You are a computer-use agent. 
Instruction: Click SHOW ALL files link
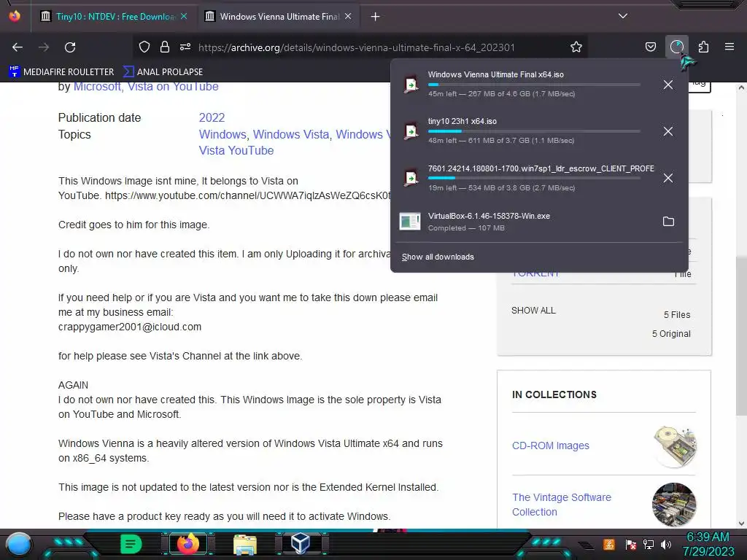(533, 311)
